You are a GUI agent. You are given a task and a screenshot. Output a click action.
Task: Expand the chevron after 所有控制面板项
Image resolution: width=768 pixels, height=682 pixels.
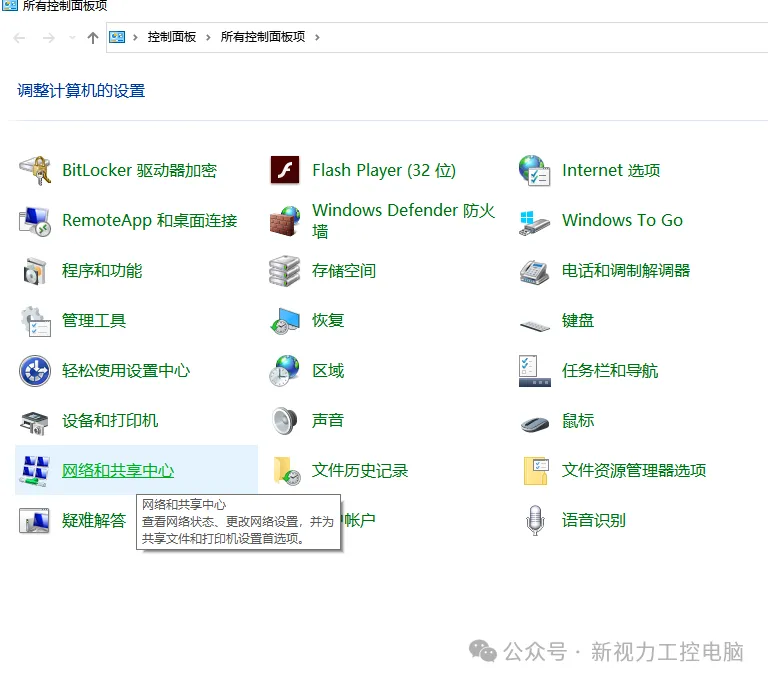[x=317, y=37]
